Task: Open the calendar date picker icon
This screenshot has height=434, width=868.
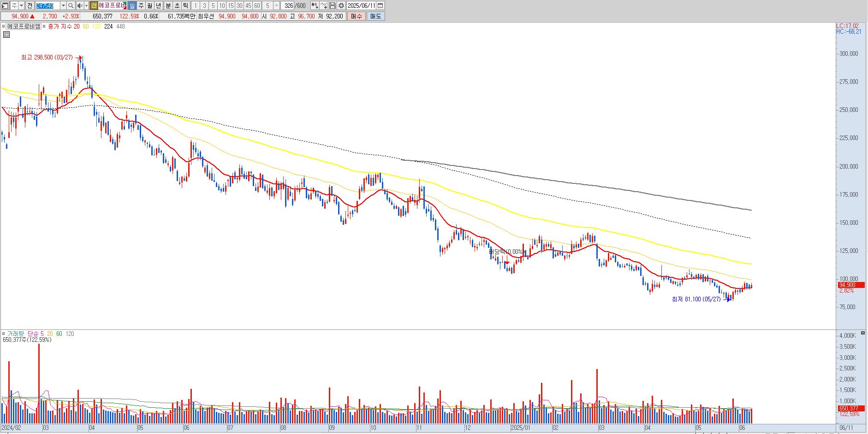Action: [x=380, y=6]
